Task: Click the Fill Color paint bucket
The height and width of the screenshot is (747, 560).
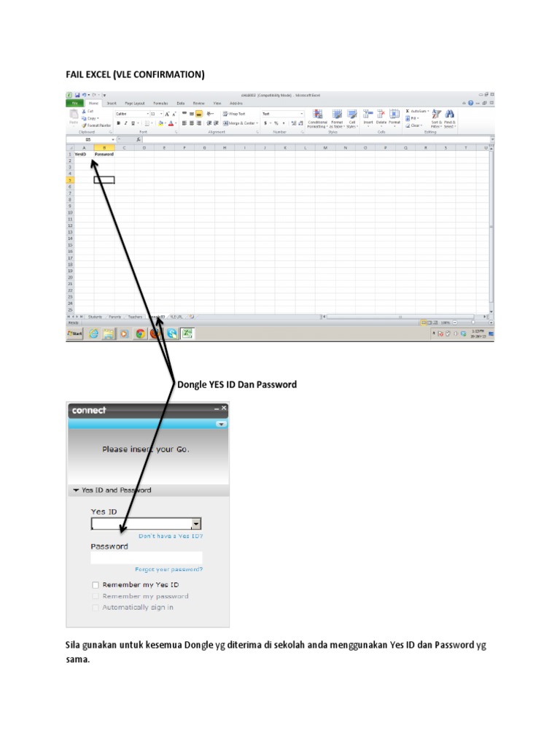Action: pos(160,123)
